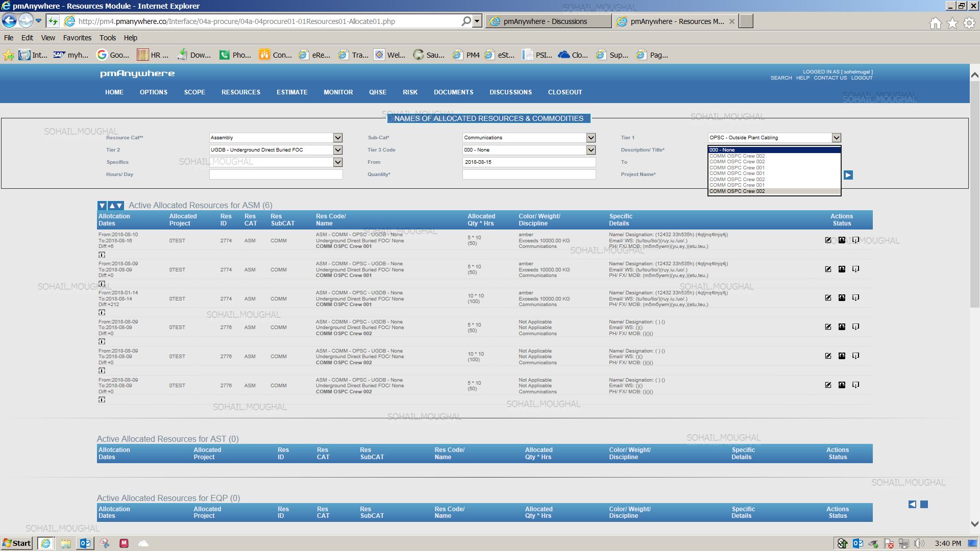This screenshot has height=551, width=980.
Task: Click info icon under first allocation row
Action: click(x=102, y=255)
